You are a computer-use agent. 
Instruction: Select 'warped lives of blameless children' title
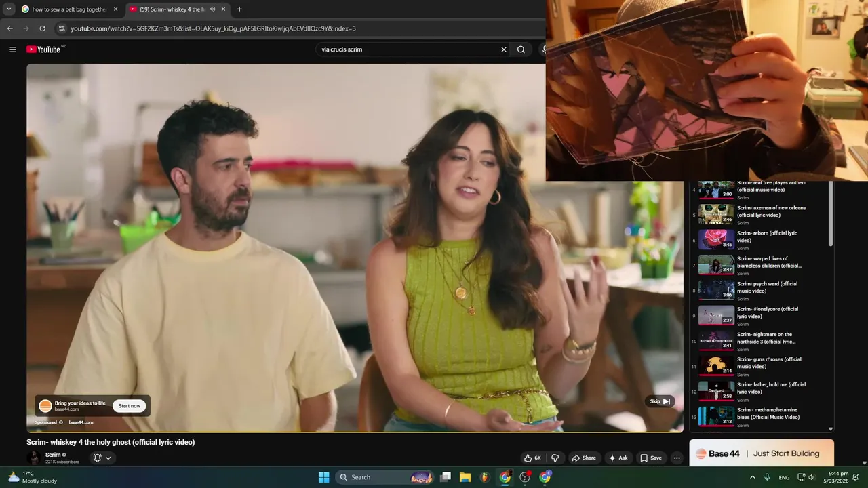[x=770, y=262]
